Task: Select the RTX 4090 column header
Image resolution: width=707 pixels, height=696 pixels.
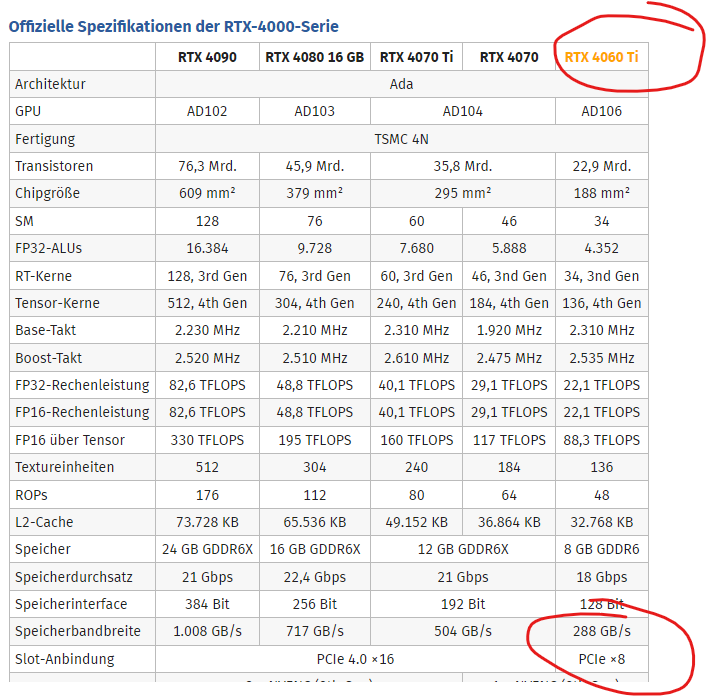Action: tap(207, 57)
